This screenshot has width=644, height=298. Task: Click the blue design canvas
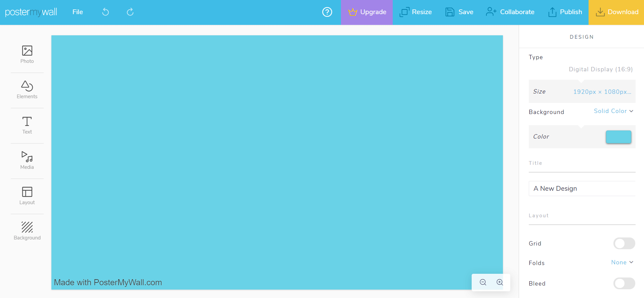pos(277,162)
